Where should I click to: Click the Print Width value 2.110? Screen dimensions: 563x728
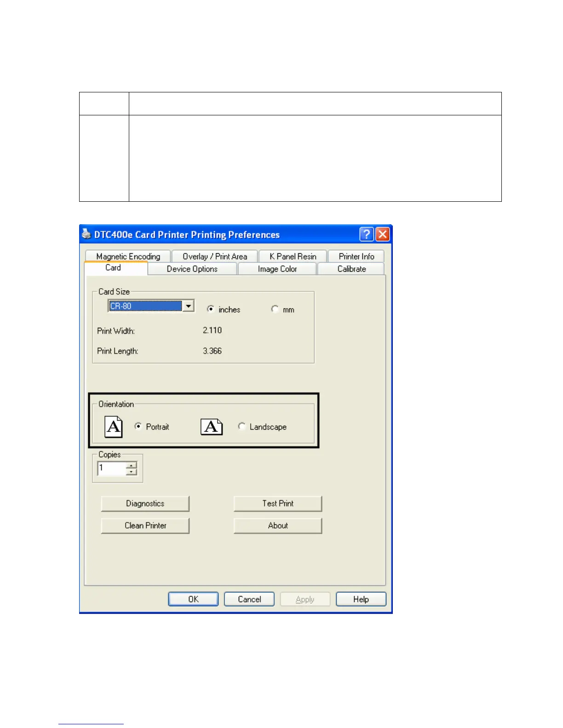click(x=212, y=330)
